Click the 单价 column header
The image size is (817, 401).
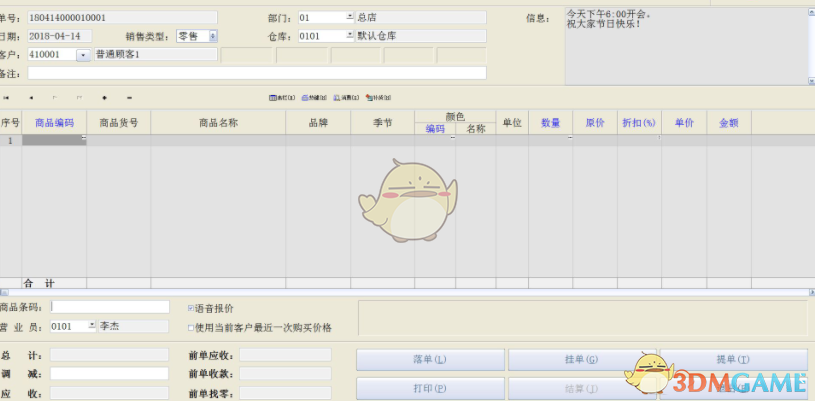[684, 123]
